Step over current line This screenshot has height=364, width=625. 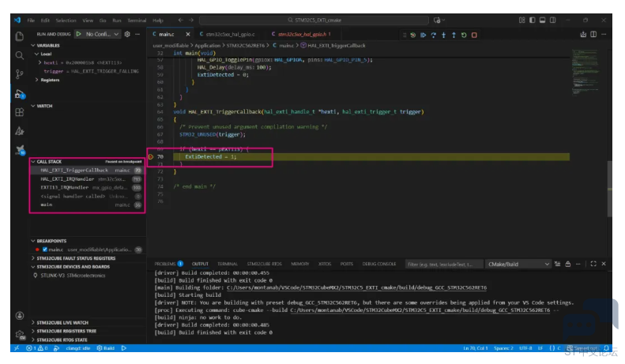click(x=433, y=35)
